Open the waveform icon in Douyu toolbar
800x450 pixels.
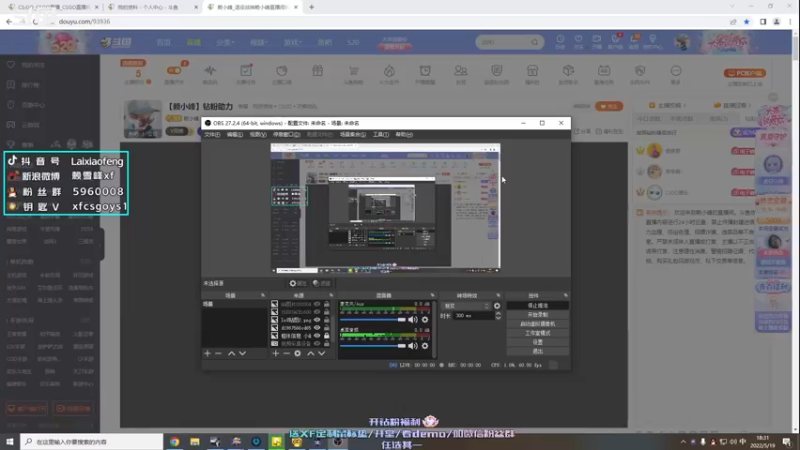click(x=210, y=71)
